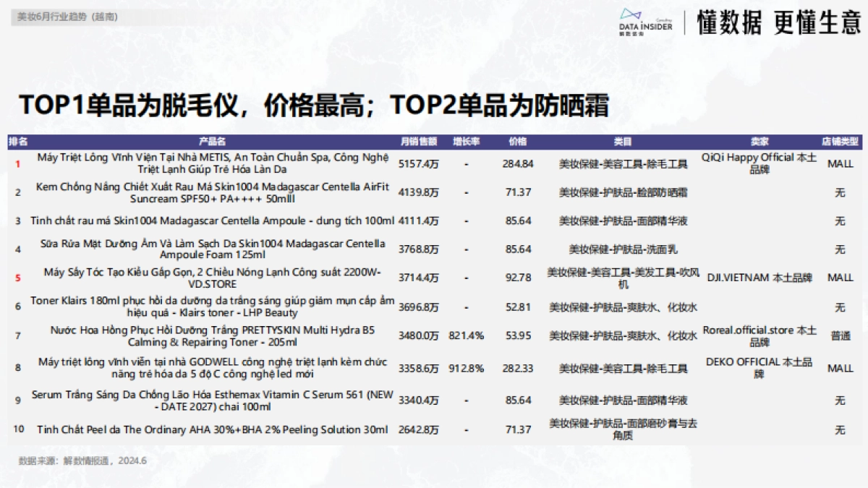Click the 普通 store type cell

[840, 336]
